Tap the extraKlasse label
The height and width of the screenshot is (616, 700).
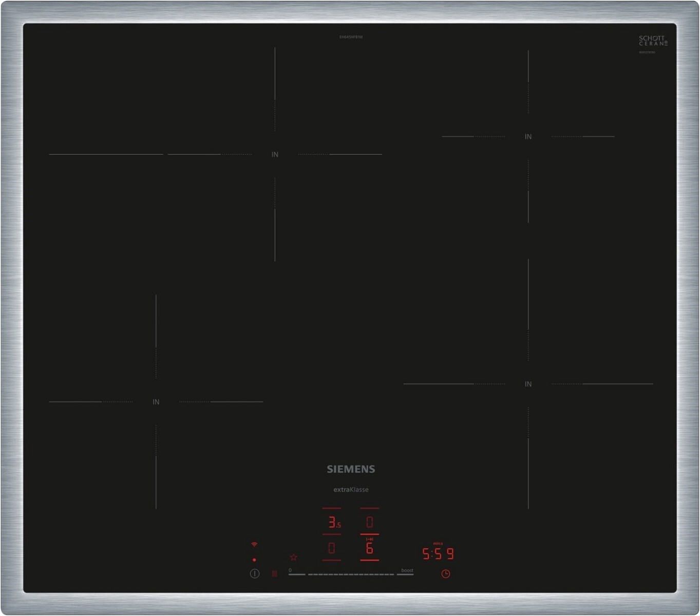point(351,490)
